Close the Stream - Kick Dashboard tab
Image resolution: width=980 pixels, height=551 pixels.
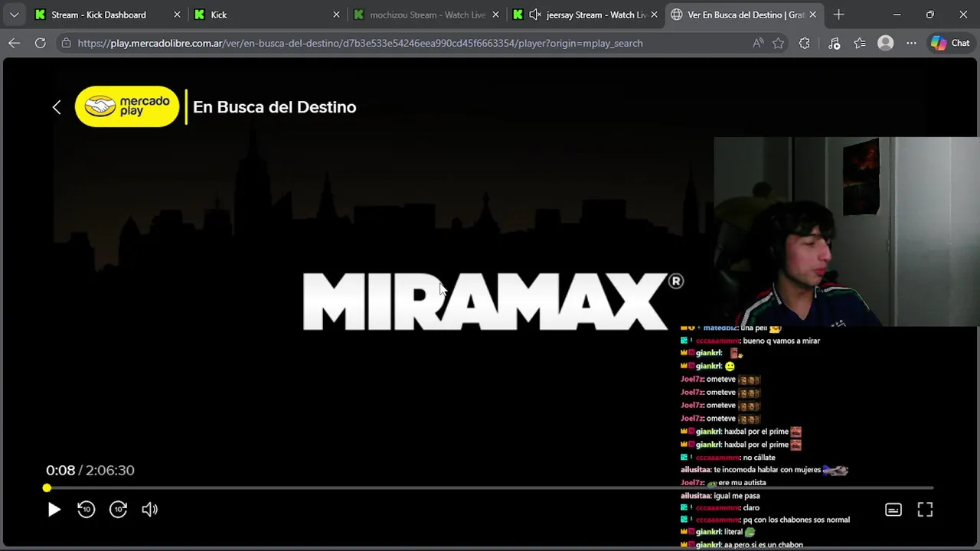(x=177, y=15)
